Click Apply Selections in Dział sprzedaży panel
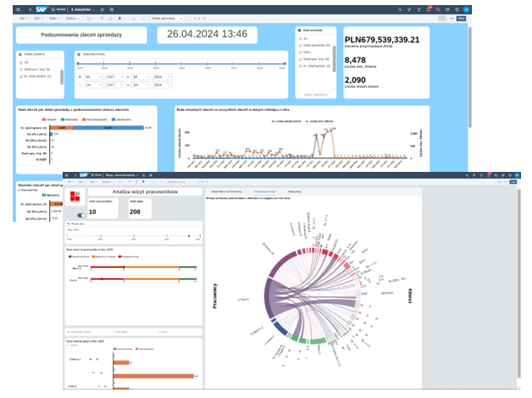The width and height of the screenshot is (532, 398). [314, 94]
